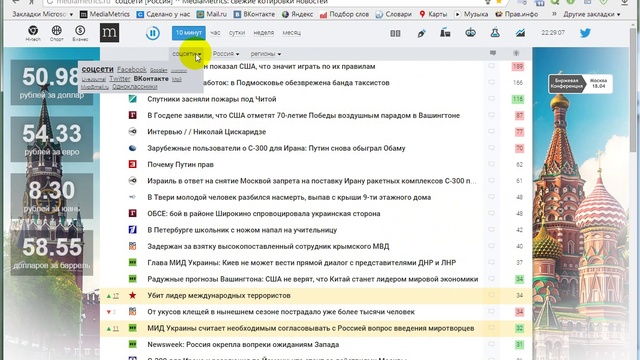Click the pen icon in the toolbar
Screen dimensions: 640x360
pyautogui.click(x=421, y=33)
